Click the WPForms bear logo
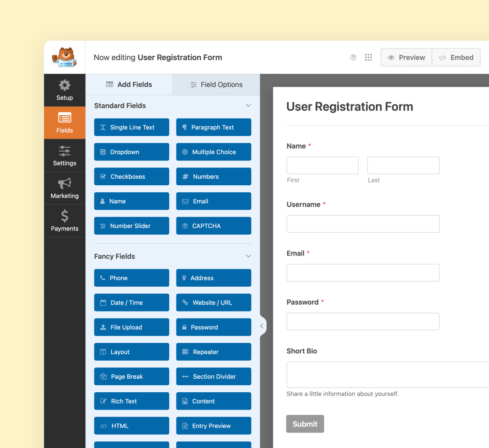Viewport: 489px width, 448px height. tap(64, 57)
